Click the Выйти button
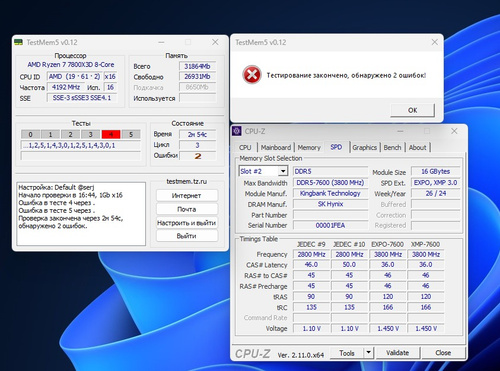Screen dimensions: 500x371 (x=186, y=236)
